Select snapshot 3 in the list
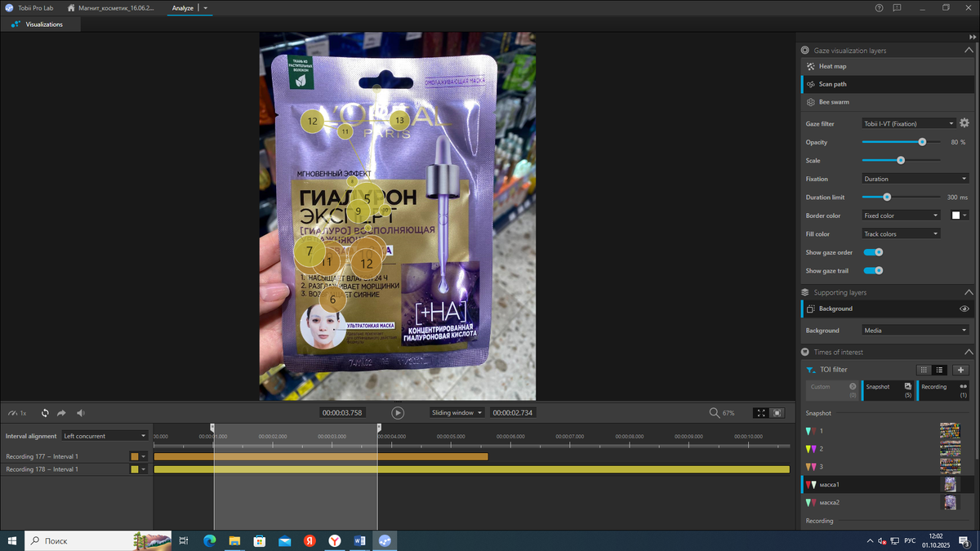 pos(885,466)
